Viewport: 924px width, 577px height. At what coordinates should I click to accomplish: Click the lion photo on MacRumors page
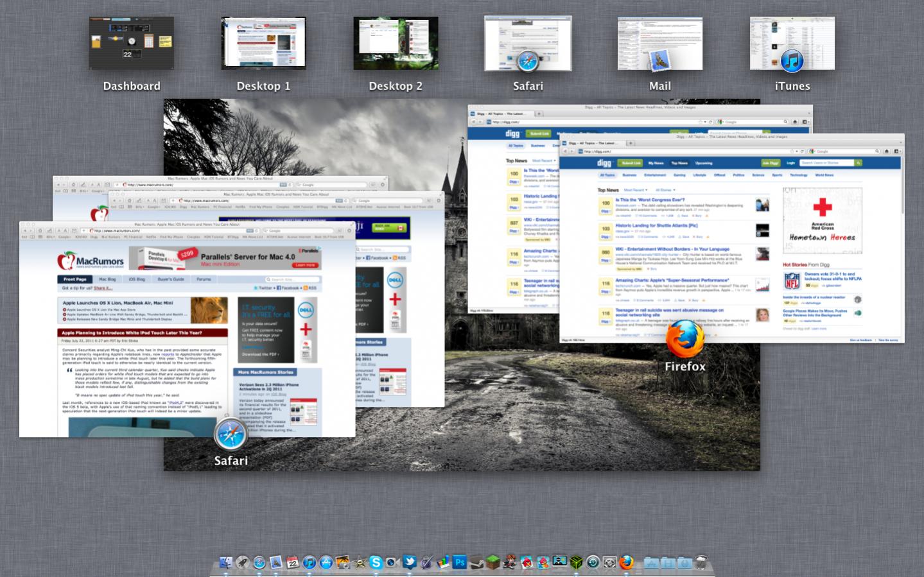[x=209, y=311]
